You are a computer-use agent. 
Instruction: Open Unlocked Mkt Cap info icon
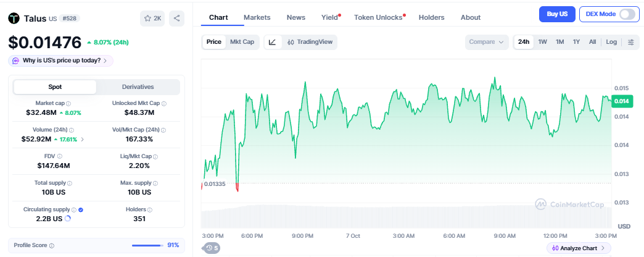164,104
